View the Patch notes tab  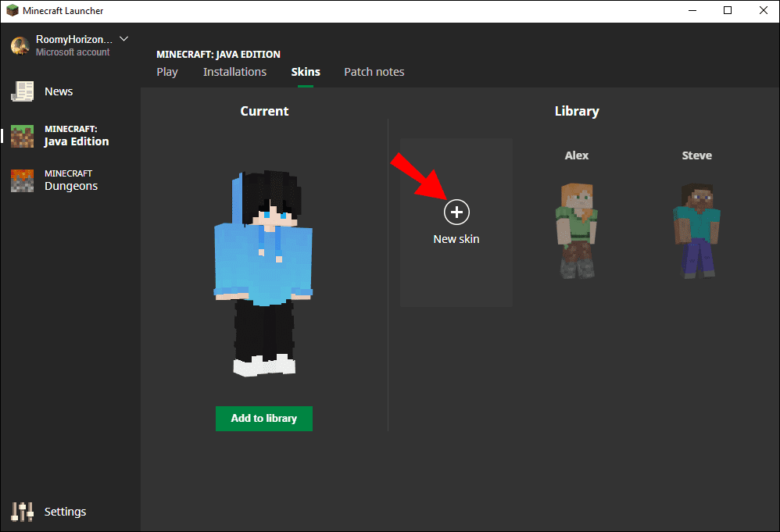(374, 72)
